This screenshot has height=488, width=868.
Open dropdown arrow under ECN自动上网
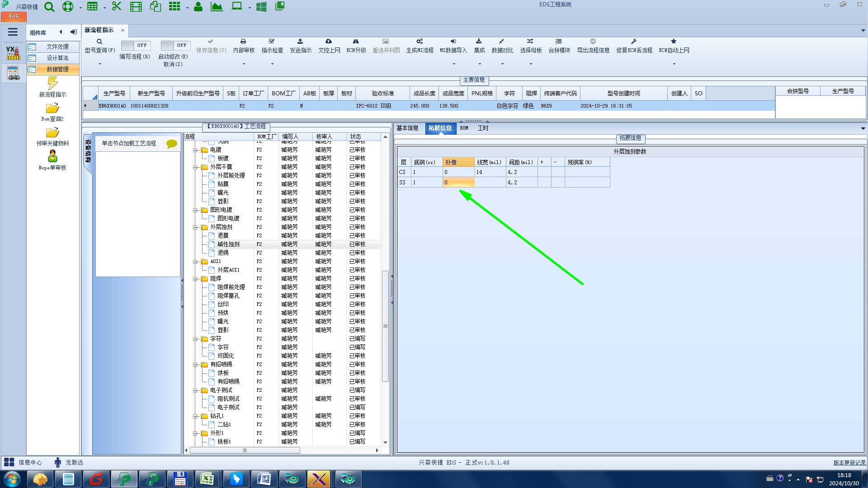coord(674,64)
